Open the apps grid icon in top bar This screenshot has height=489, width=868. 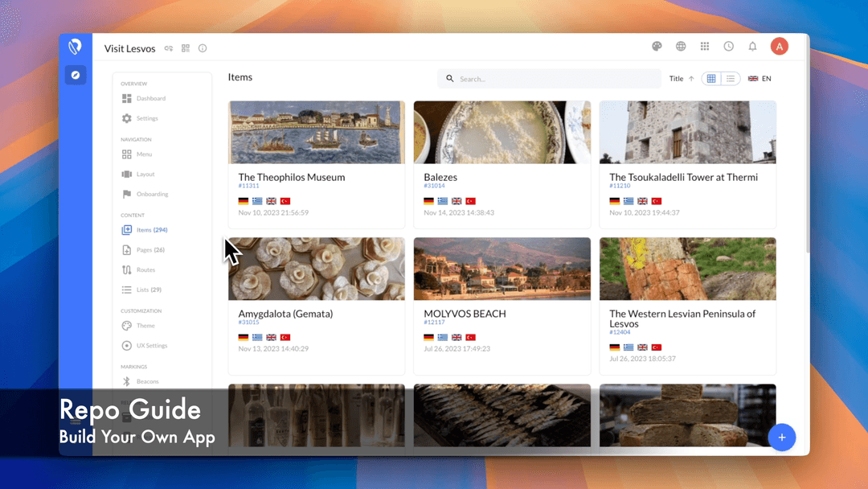point(705,47)
